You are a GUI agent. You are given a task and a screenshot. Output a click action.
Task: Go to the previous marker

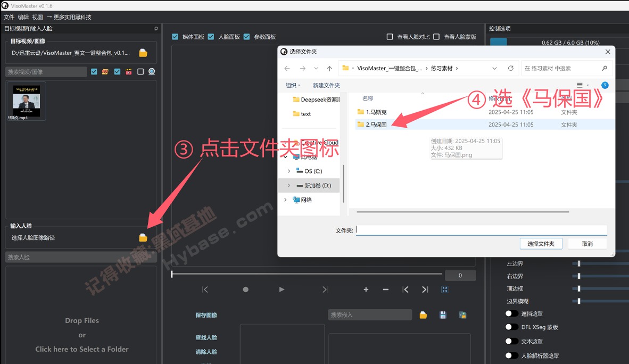click(x=405, y=289)
